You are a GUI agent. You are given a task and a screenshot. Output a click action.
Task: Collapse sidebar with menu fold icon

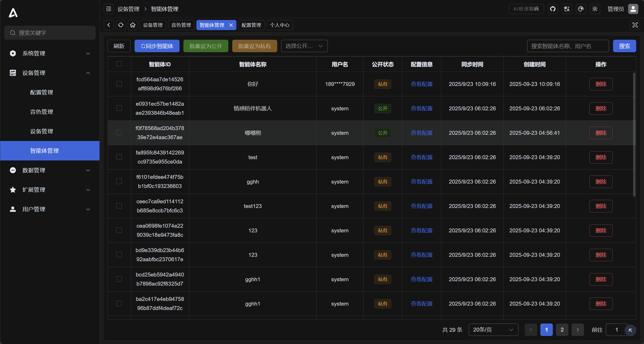coord(109,9)
